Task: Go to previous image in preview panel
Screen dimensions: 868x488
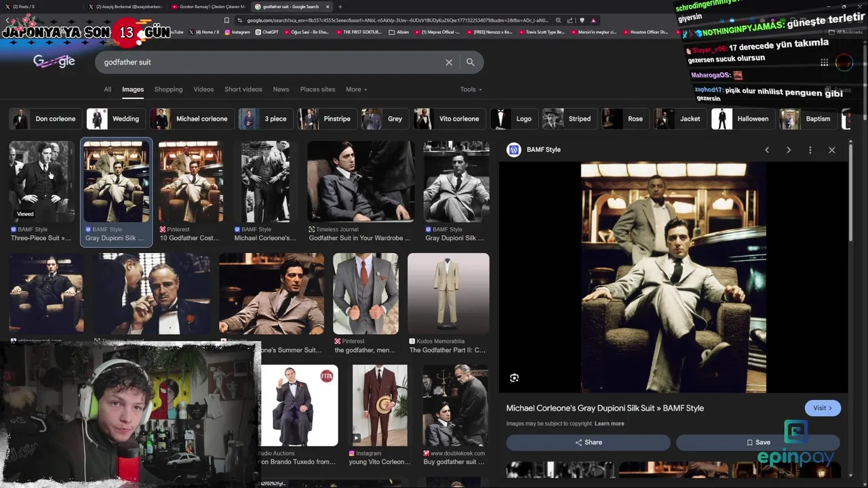Action: point(767,150)
